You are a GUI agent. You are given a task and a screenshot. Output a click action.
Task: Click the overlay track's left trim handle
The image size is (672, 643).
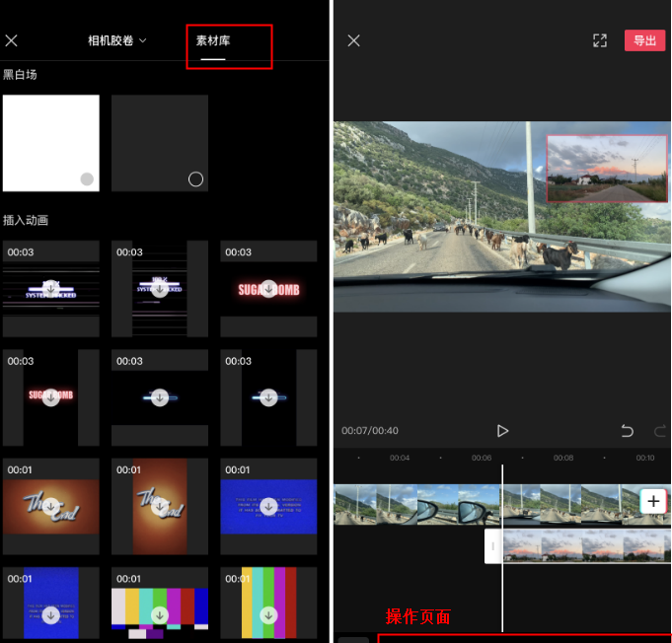point(493,546)
